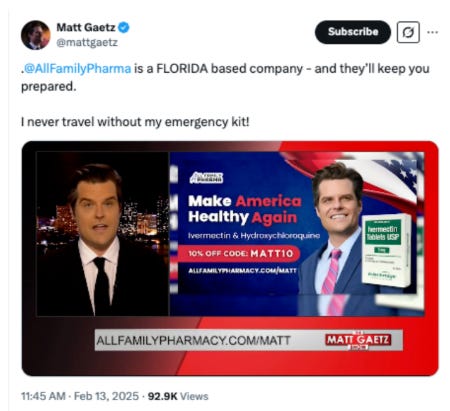Click the Subscribe button
The height and width of the screenshot is (411, 450).
pyautogui.click(x=353, y=32)
